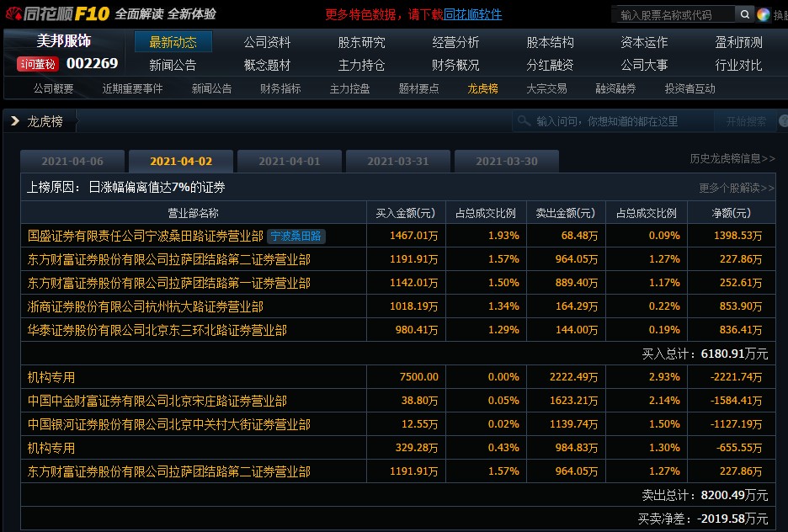788x532 pixels.
Task: Click the 净额(元) column header
Action: click(732, 214)
